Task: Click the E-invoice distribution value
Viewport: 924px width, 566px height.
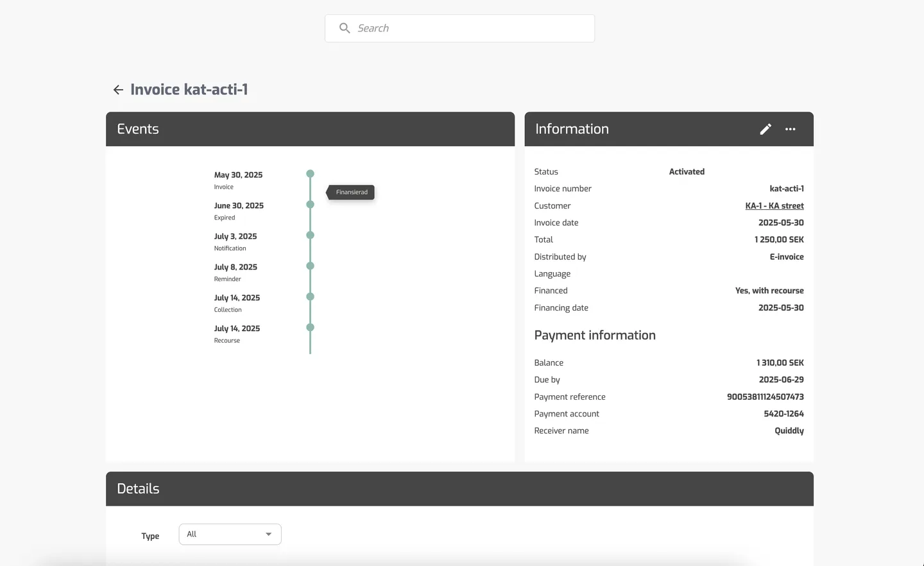Action: point(787,257)
